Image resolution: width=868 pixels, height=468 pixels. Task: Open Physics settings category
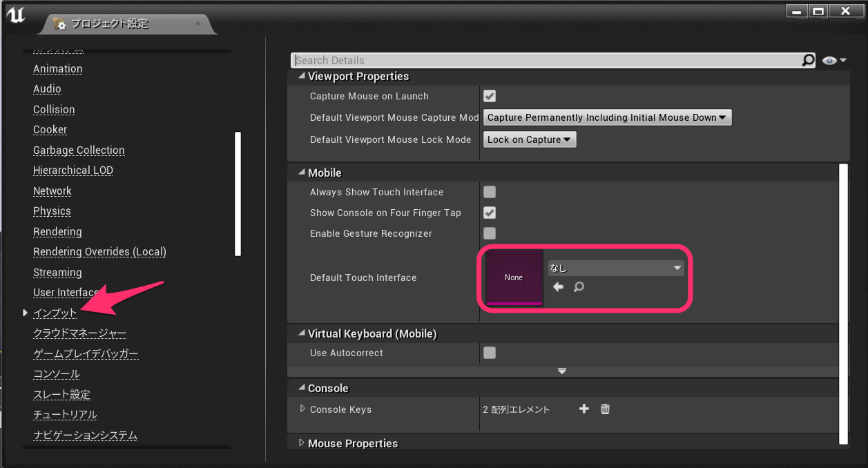point(52,211)
